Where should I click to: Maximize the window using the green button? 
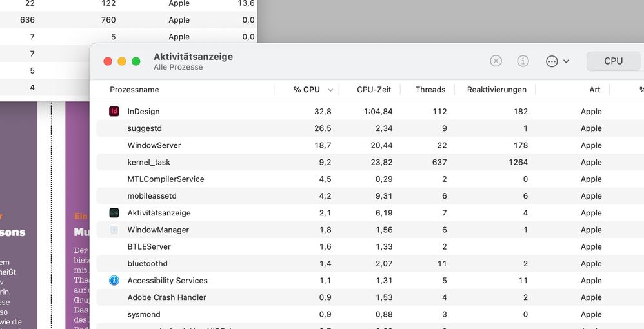pos(136,61)
